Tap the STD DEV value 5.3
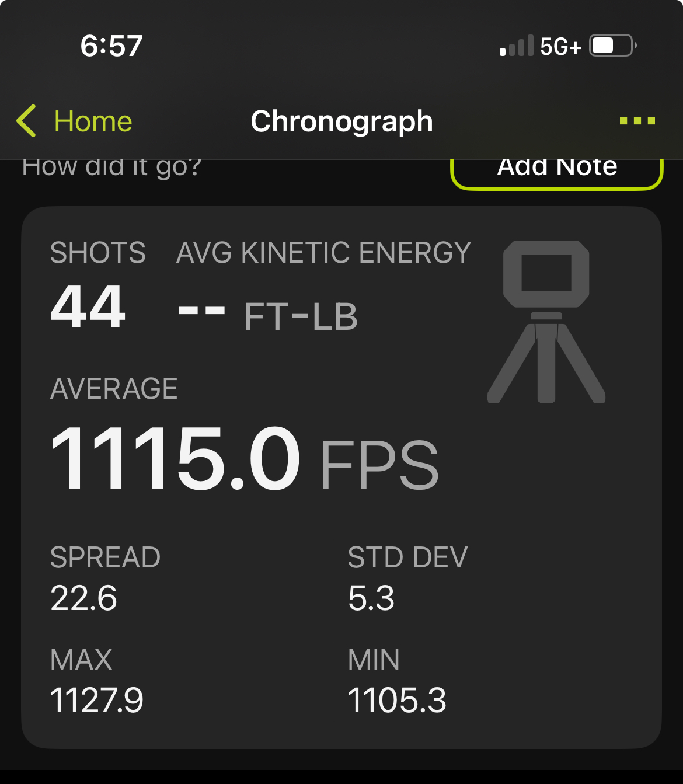The image size is (683, 784). coord(371,598)
